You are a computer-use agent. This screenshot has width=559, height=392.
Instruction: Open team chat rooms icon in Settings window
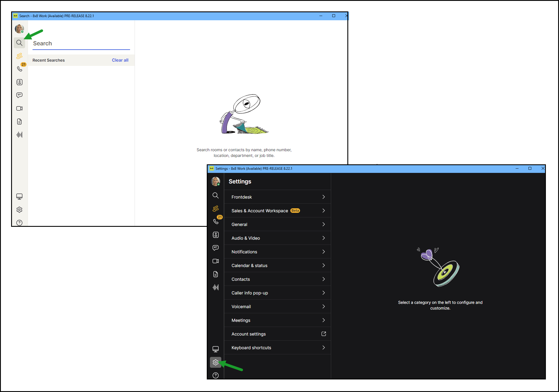216,209
